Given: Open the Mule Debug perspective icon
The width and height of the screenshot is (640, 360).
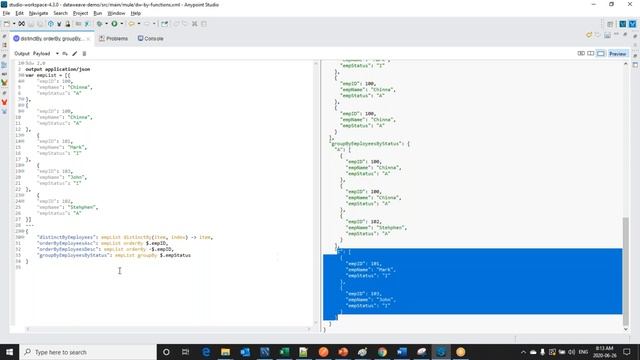Looking at the screenshot, I should pyautogui.click(x=633, y=24).
